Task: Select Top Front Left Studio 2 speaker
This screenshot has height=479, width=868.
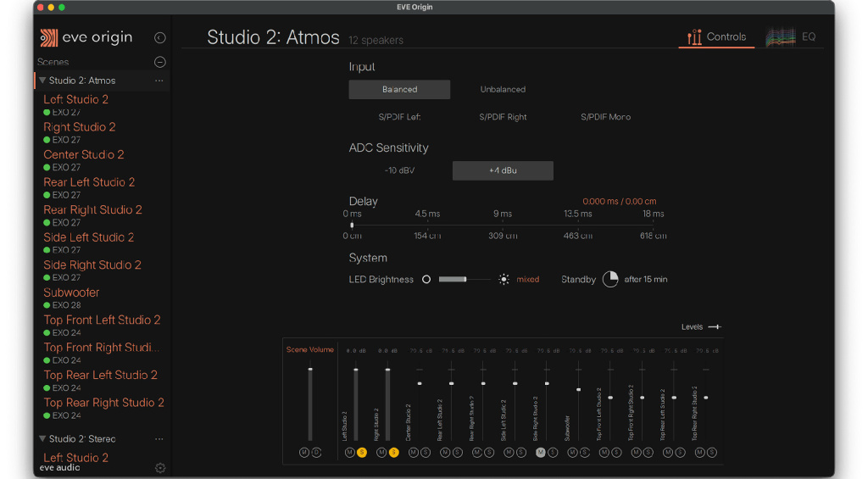Action: pyautogui.click(x=102, y=320)
